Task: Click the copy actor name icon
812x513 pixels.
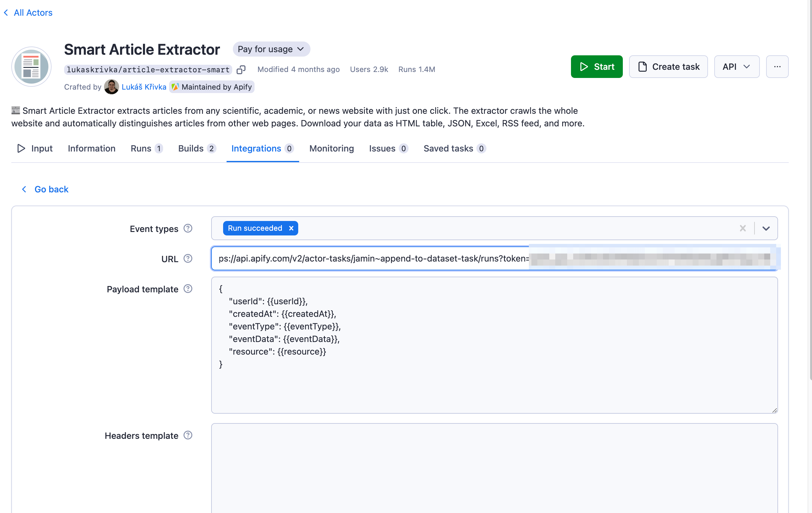Action: (x=241, y=69)
